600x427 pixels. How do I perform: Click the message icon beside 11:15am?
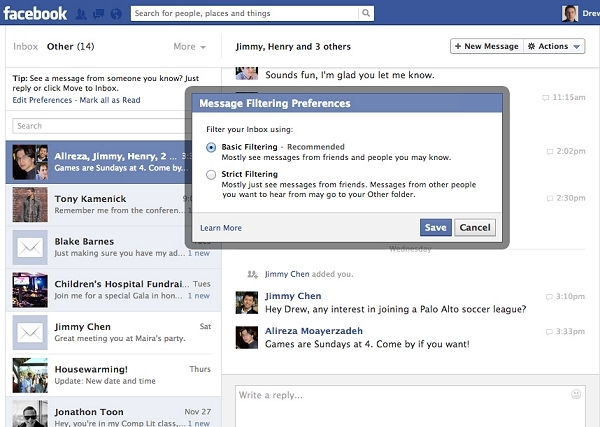546,98
